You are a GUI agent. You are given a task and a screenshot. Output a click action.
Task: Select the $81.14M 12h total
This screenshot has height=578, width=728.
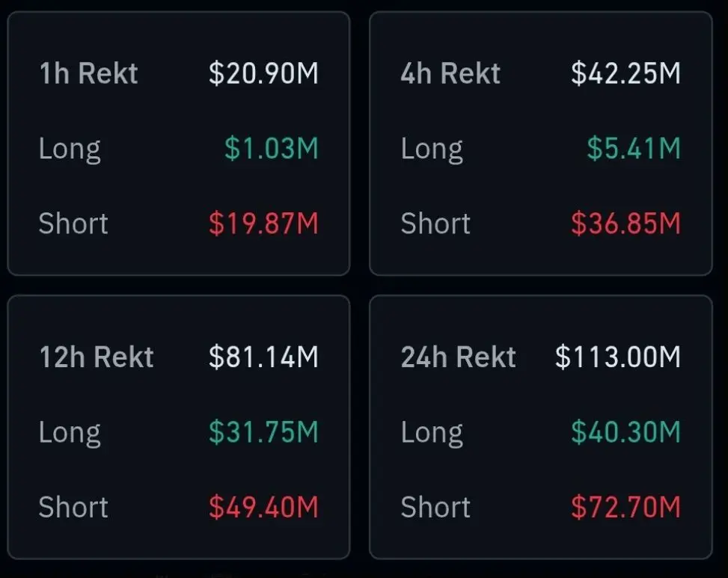263,357
